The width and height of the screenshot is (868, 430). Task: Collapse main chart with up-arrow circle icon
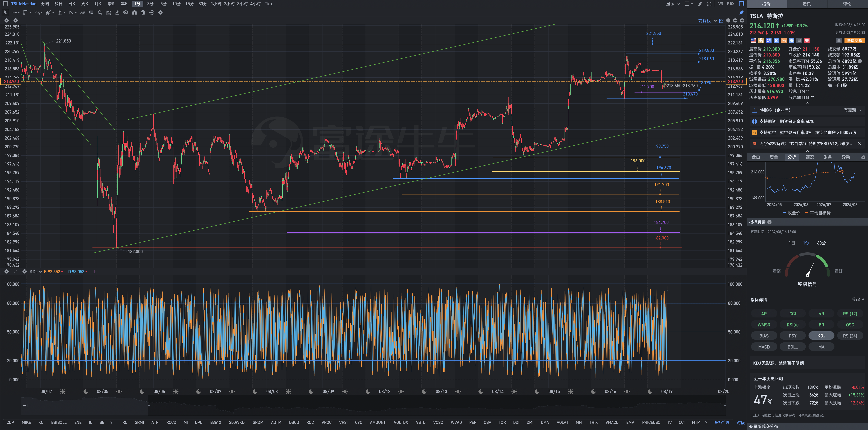click(x=15, y=21)
